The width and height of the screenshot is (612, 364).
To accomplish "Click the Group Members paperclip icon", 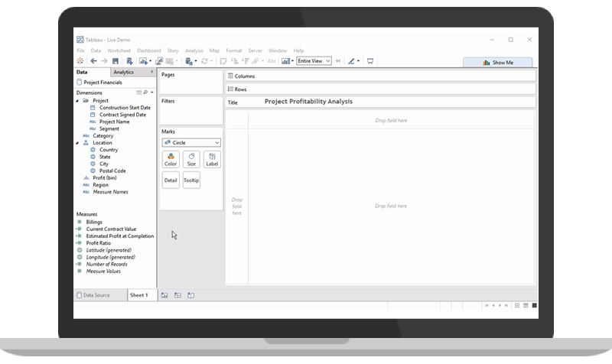I will pos(256,61).
